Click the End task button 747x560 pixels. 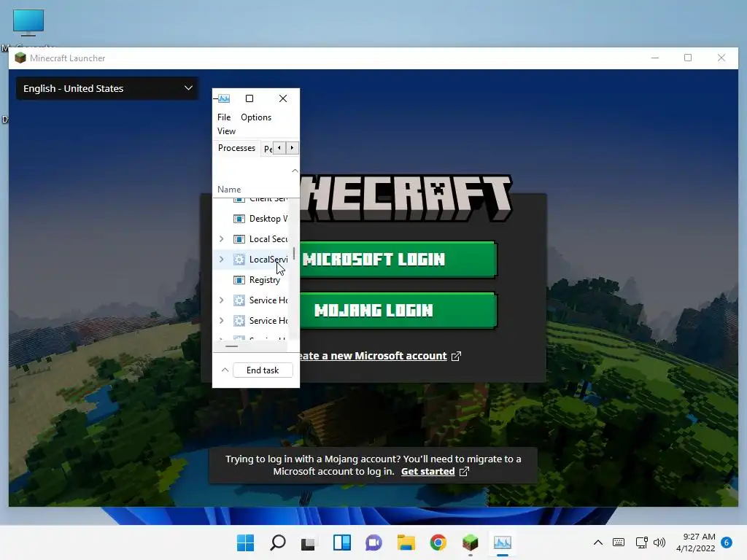point(263,370)
